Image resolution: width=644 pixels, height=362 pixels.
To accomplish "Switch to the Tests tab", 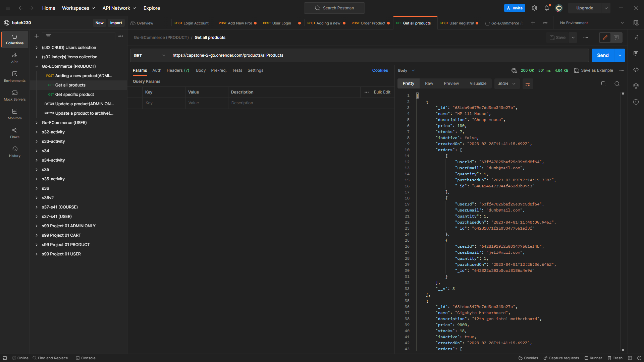I will pyautogui.click(x=237, y=70).
